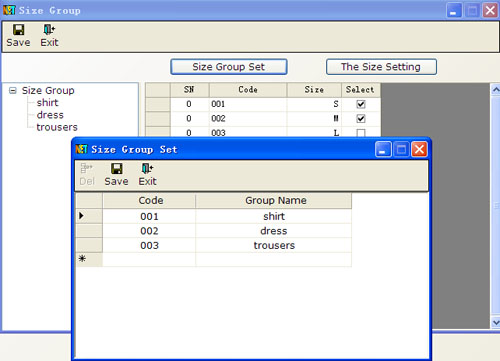Viewport: 500px width, 361px height.
Task: Click the size S cell
Action: [x=314, y=104]
